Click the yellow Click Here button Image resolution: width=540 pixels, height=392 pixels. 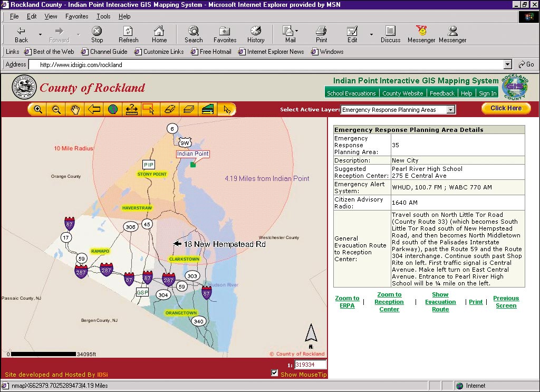pyautogui.click(x=506, y=108)
